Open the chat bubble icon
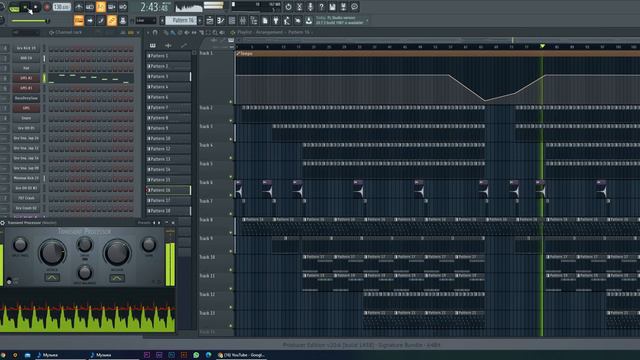 coord(354,7)
